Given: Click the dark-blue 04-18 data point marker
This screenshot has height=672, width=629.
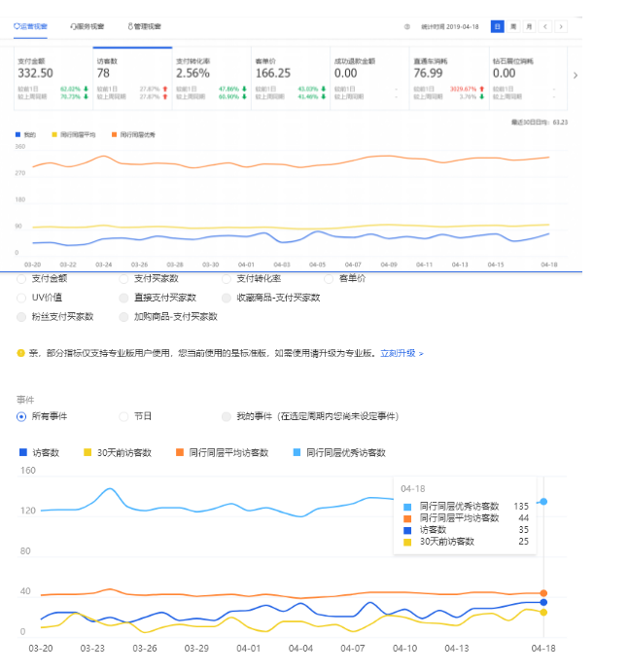Looking at the screenshot, I should coord(543,603).
